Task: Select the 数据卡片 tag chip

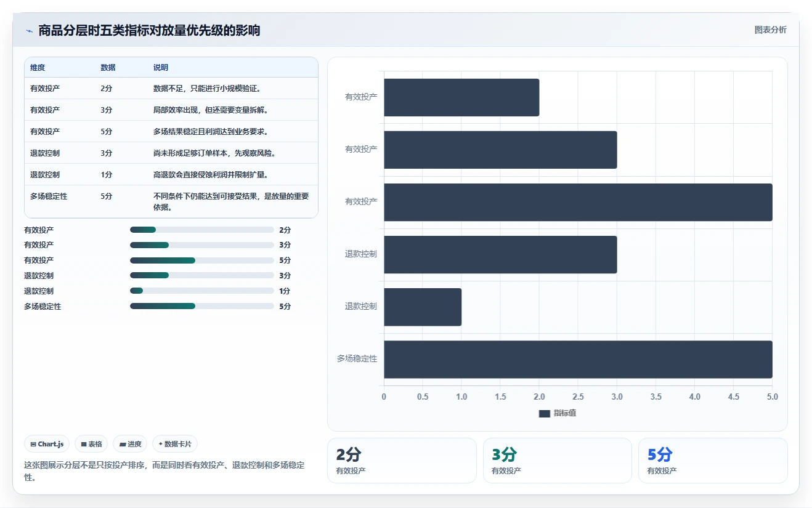Action: [x=175, y=444]
